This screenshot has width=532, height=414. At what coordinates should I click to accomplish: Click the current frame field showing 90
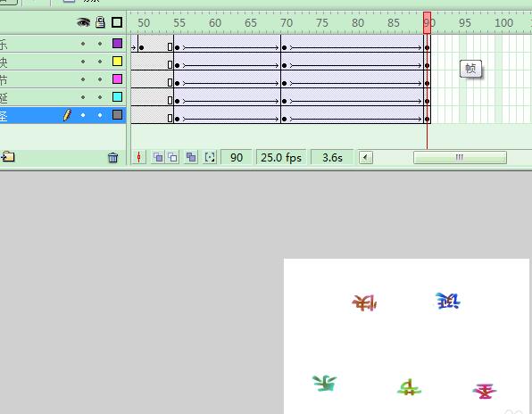237,158
